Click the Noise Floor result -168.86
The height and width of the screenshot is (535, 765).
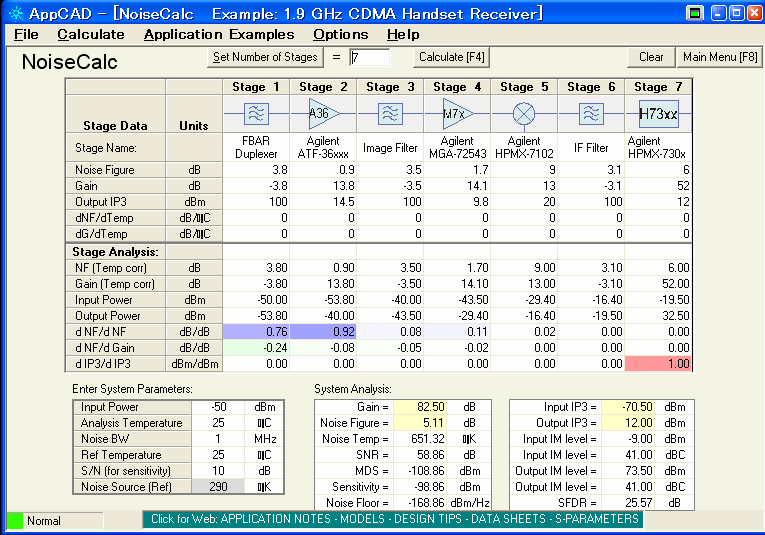pos(420,503)
